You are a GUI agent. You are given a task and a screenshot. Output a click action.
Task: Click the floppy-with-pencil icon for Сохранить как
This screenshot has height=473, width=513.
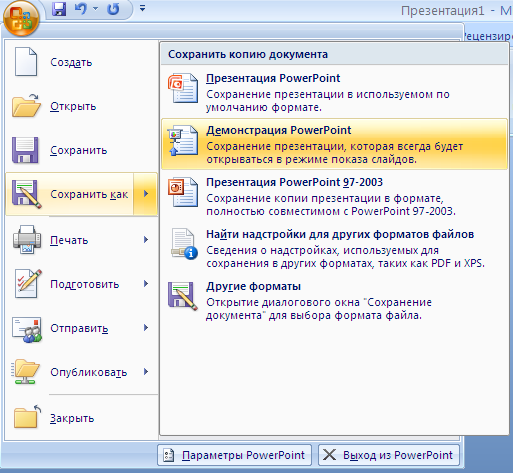pos(27,194)
